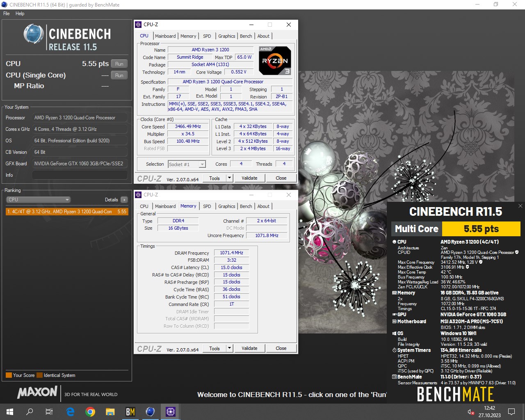Click the MAXON logo
This screenshot has height=420, width=525.
tap(37, 392)
